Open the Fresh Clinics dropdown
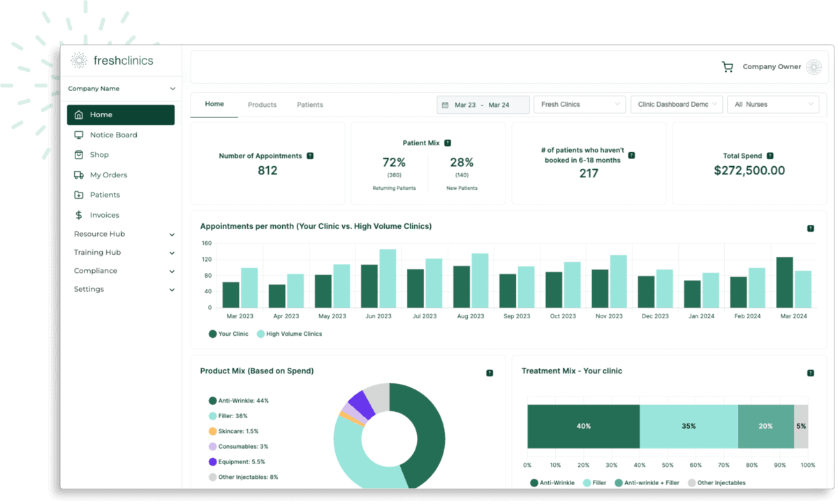838x504 pixels. (x=580, y=105)
